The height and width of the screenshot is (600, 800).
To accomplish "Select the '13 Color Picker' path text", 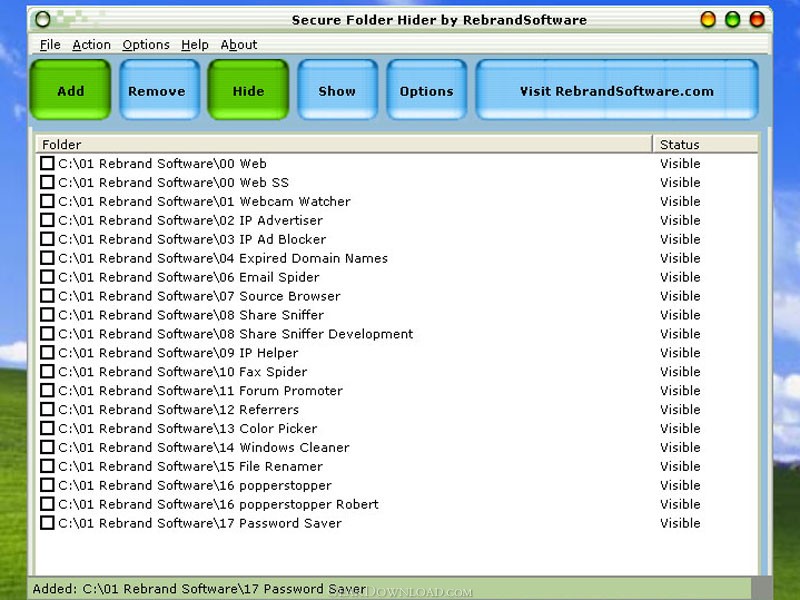I will point(188,428).
